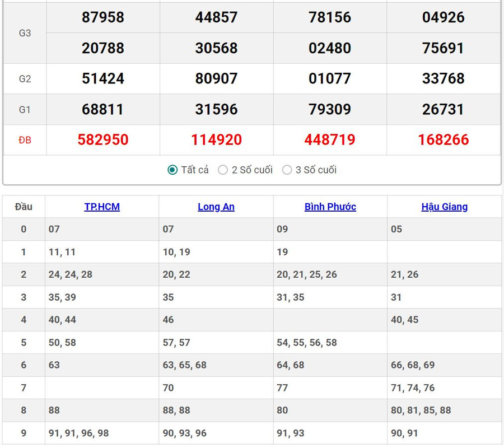Screen dimensions: 504x448
Task: Choose the '2 Số cuối' radio option
Action: 223,170
